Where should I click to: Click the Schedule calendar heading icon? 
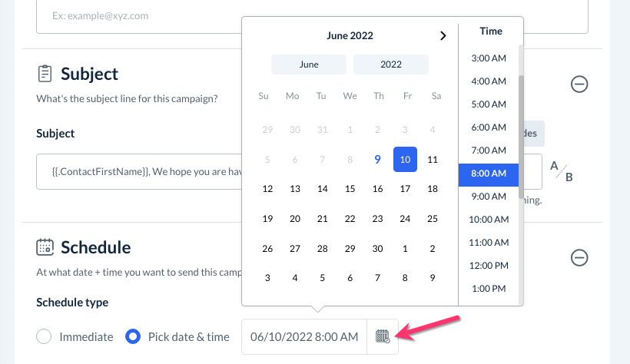click(x=45, y=247)
